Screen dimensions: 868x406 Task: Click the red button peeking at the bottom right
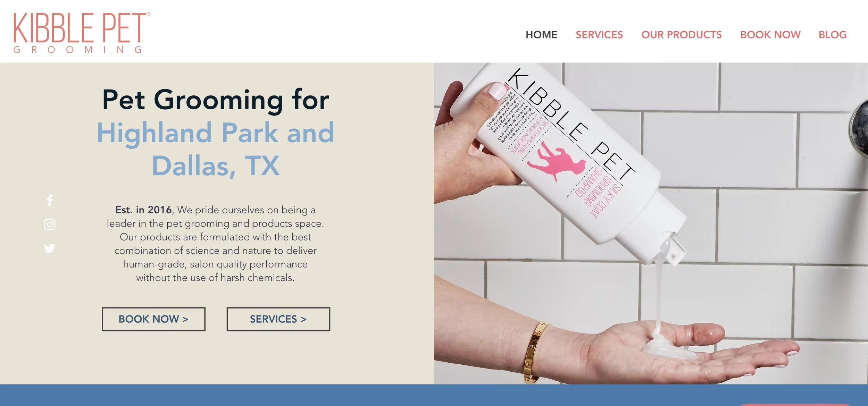tap(795, 405)
